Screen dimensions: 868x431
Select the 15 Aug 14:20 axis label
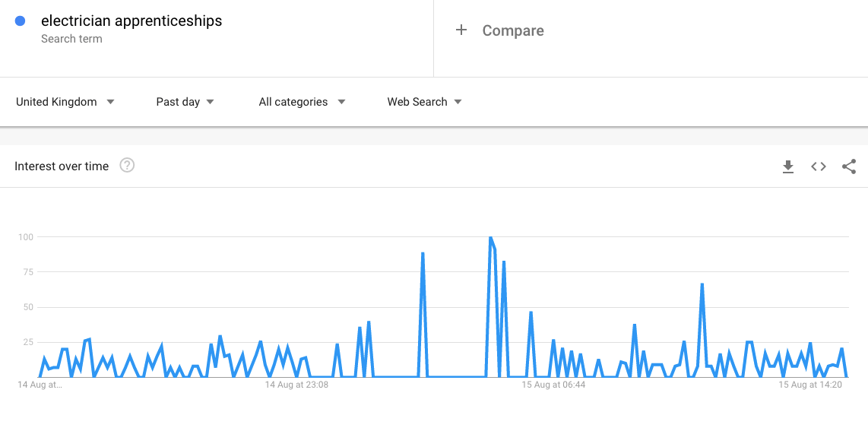pyautogui.click(x=809, y=385)
